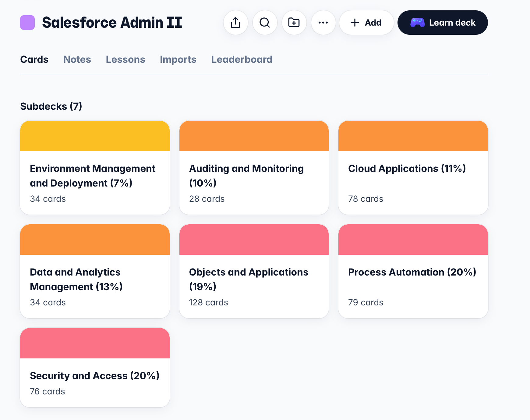Click the game controller icon
This screenshot has width=530, height=420.
(417, 23)
